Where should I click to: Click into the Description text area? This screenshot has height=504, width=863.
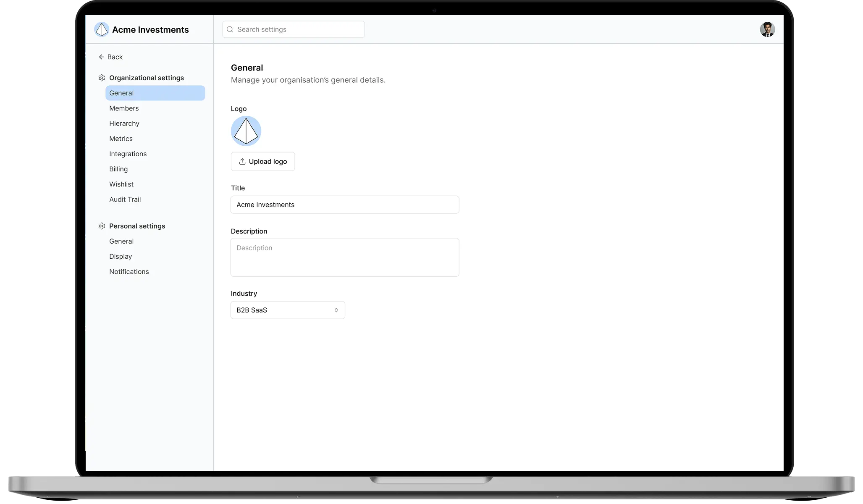click(x=345, y=257)
